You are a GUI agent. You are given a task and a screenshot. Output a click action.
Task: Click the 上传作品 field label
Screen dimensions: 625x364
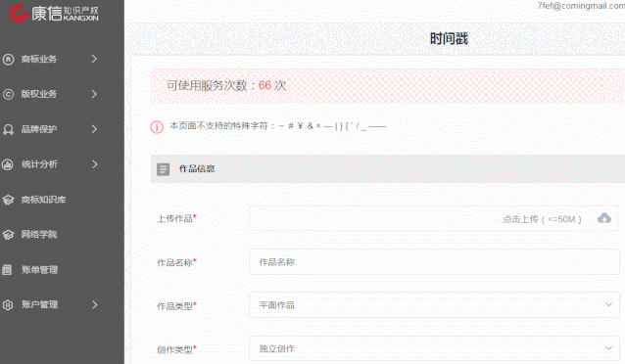176,218
